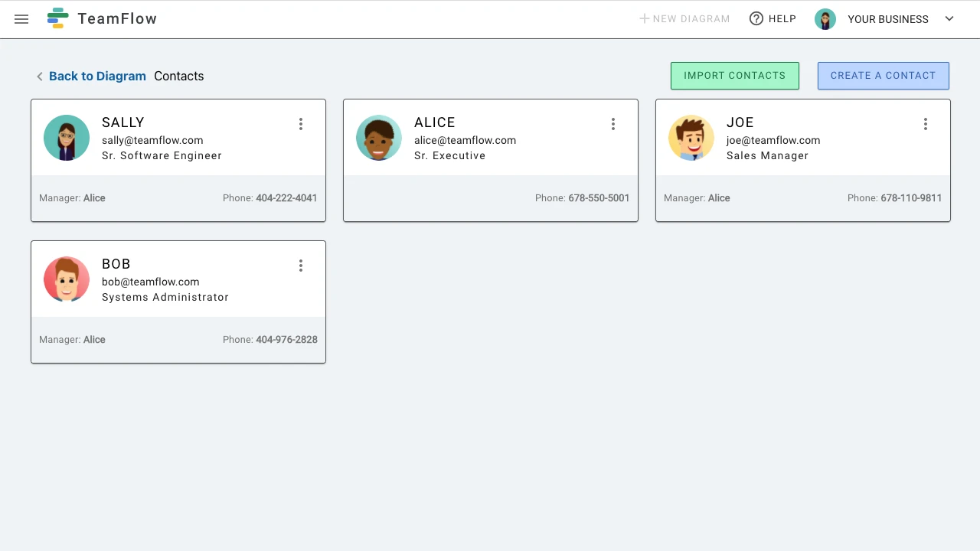Click Joe's profile picture
Image resolution: width=980 pixels, height=551 pixels.
click(691, 138)
